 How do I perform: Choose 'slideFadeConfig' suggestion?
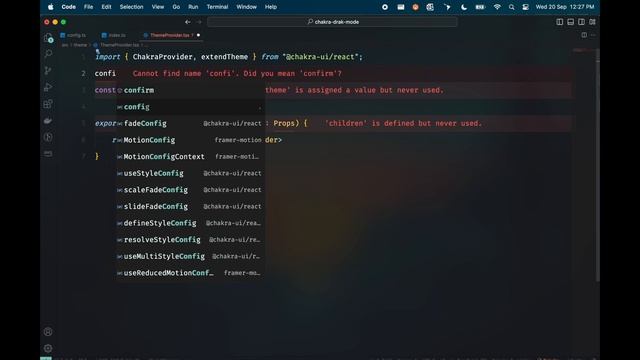point(191,207)
